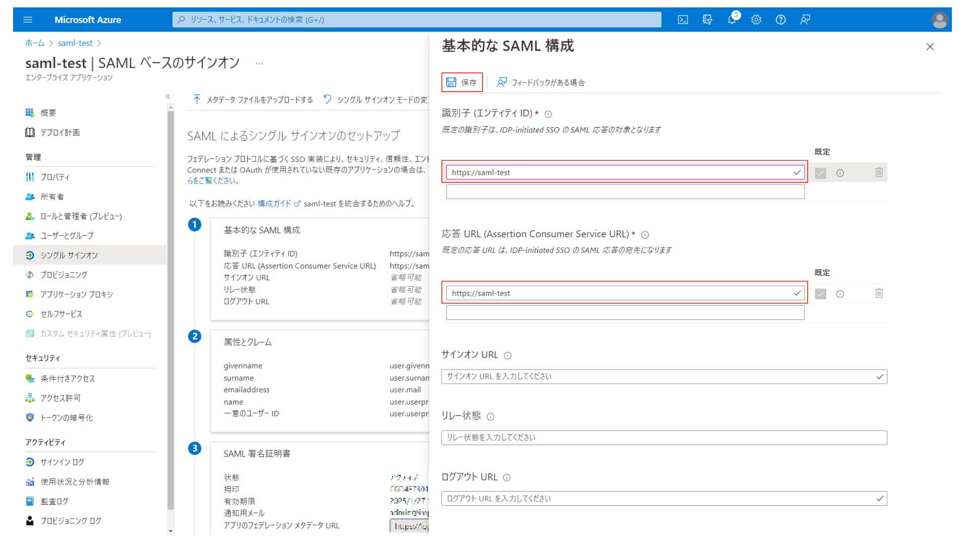This screenshot has width=980, height=558.
Task: Toggle default checkbox for reply URL row
Action: point(820,294)
